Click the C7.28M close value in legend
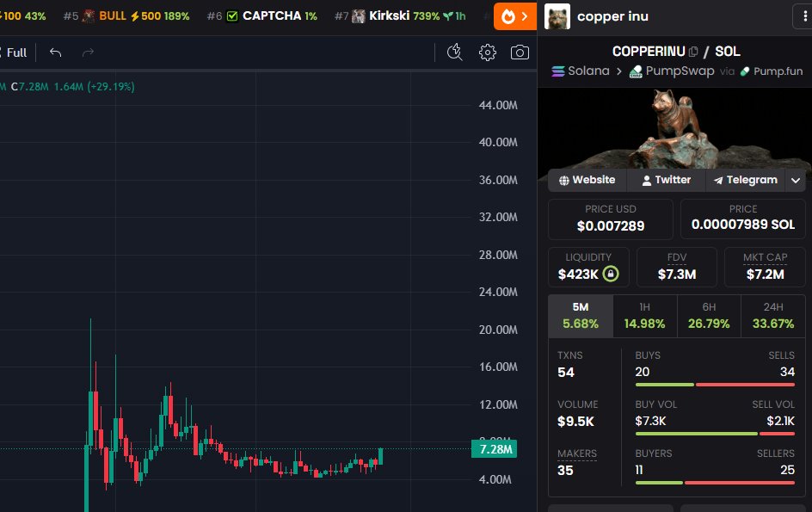The image size is (812, 512). pyautogui.click(x=30, y=87)
